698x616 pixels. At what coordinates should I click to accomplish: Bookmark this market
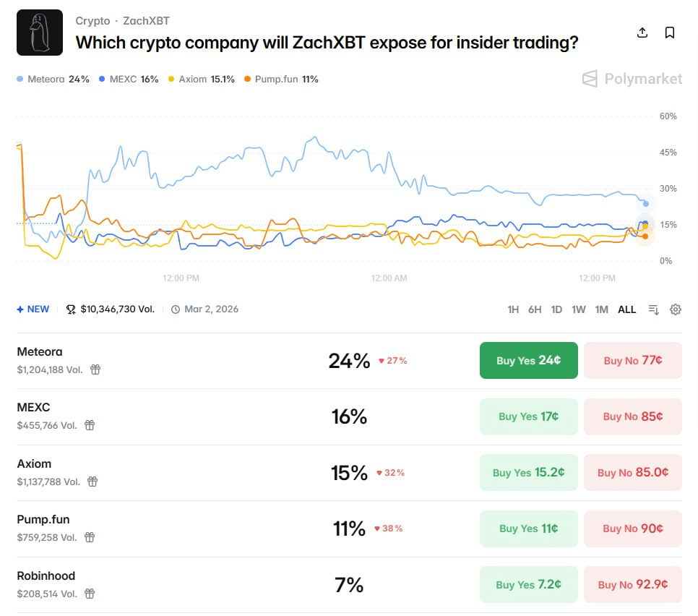click(x=670, y=33)
